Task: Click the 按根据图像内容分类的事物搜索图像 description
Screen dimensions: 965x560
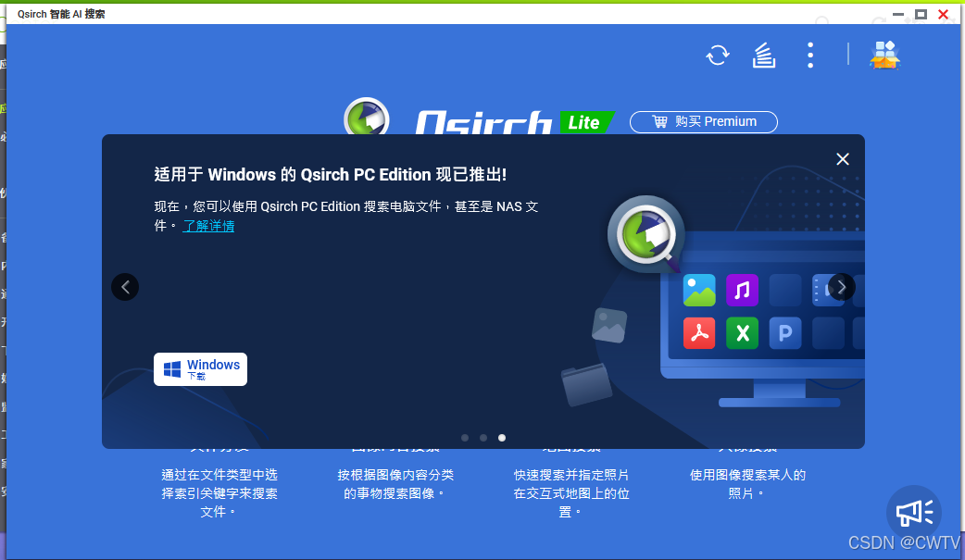Action: point(395,484)
